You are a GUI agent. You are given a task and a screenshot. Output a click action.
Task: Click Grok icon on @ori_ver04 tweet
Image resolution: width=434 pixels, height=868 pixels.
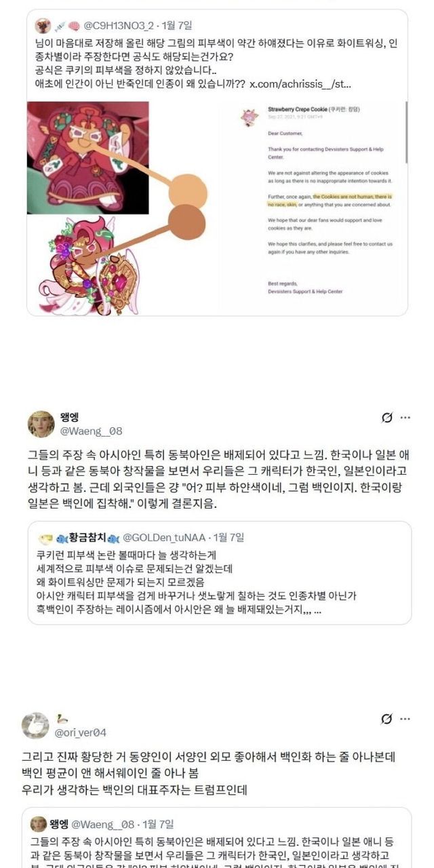tap(387, 719)
